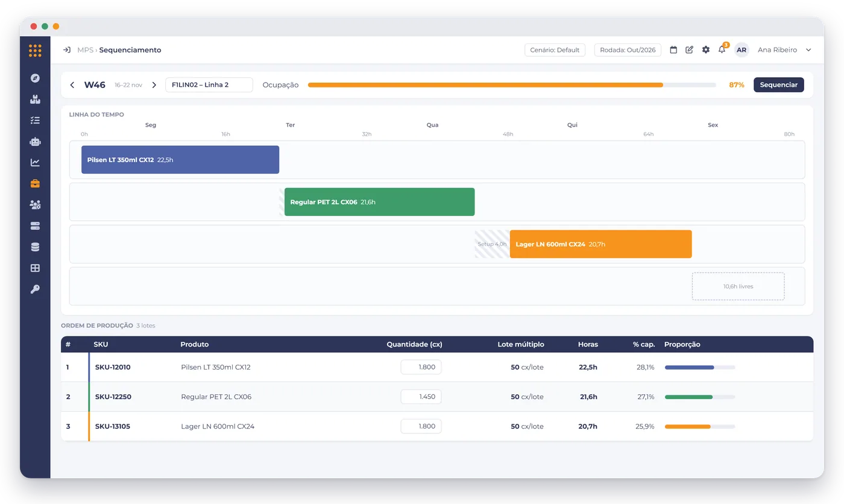
Task: Click the sidebar collapse arrow icon beside MPS
Action: click(67, 50)
